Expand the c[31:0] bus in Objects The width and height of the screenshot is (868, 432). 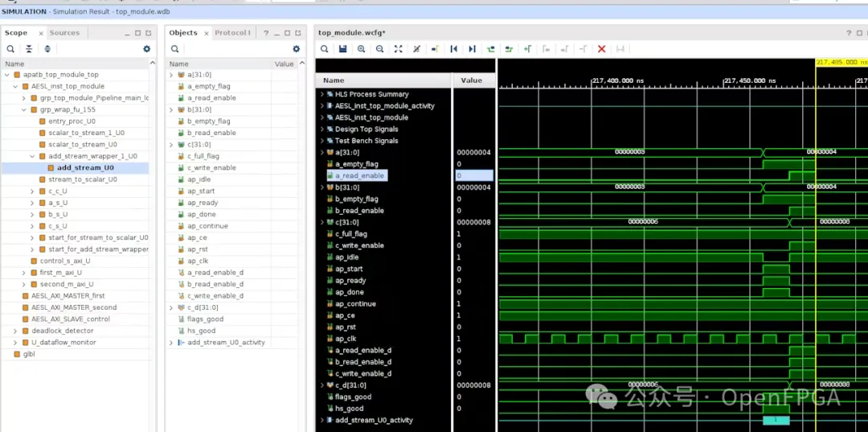(x=171, y=145)
